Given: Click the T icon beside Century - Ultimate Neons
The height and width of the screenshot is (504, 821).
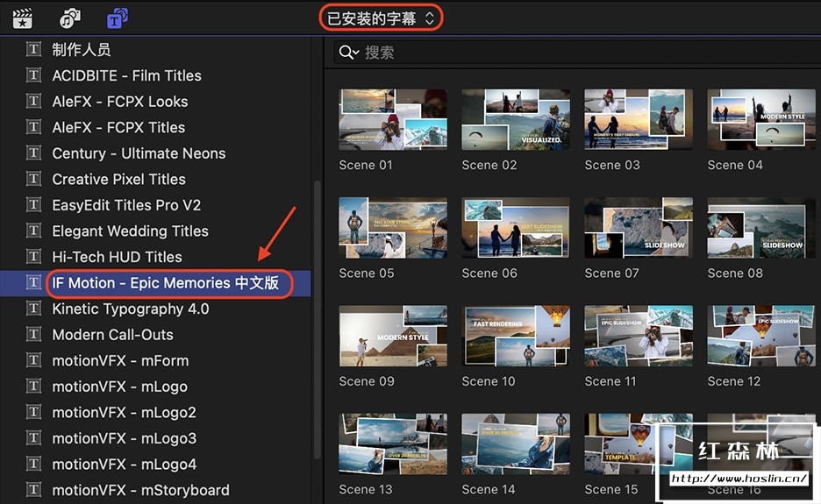Looking at the screenshot, I should 33,153.
